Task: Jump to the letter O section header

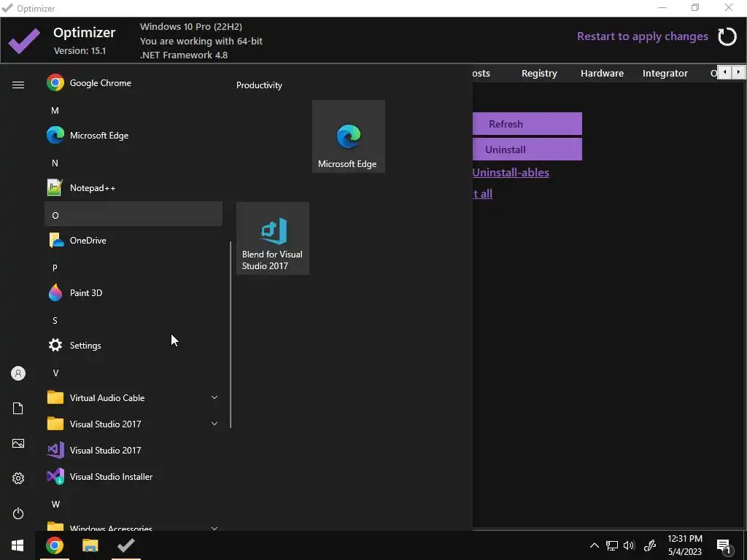Action: (x=133, y=214)
